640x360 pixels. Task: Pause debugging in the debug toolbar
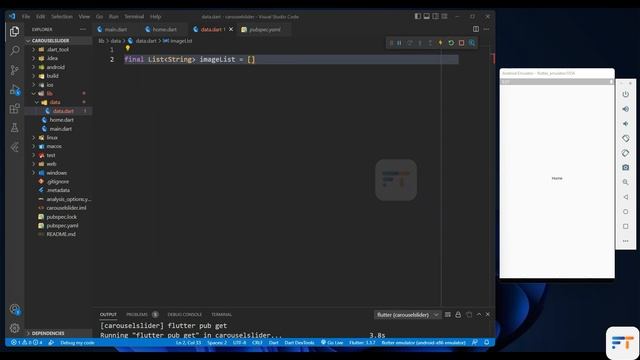coord(400,43)
